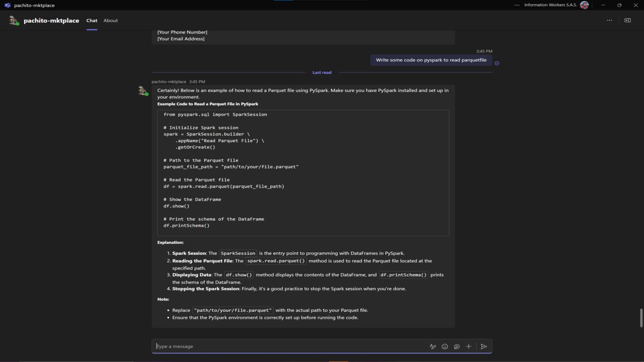Screen dimensions: 644x362
Task: Open the account profile picture menu
Action: coord(584,5)
